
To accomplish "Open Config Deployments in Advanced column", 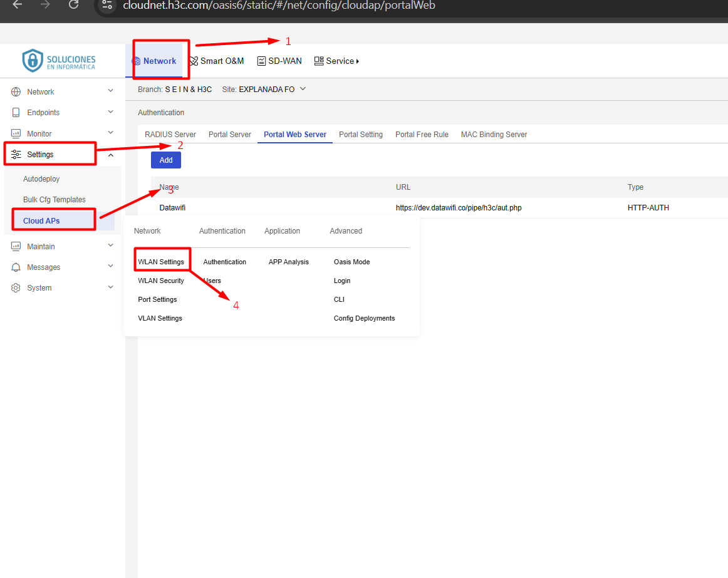I will click(x=364, y=319).
